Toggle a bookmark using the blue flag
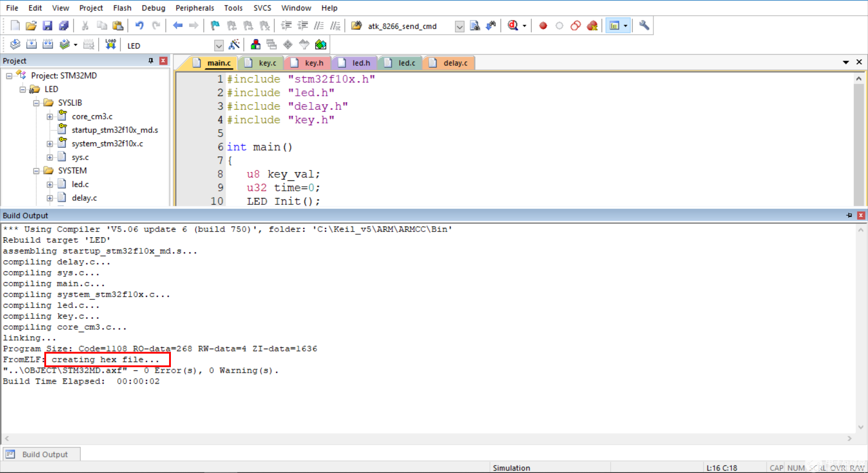The image size is (868, 473). click(x=215, y=26)
